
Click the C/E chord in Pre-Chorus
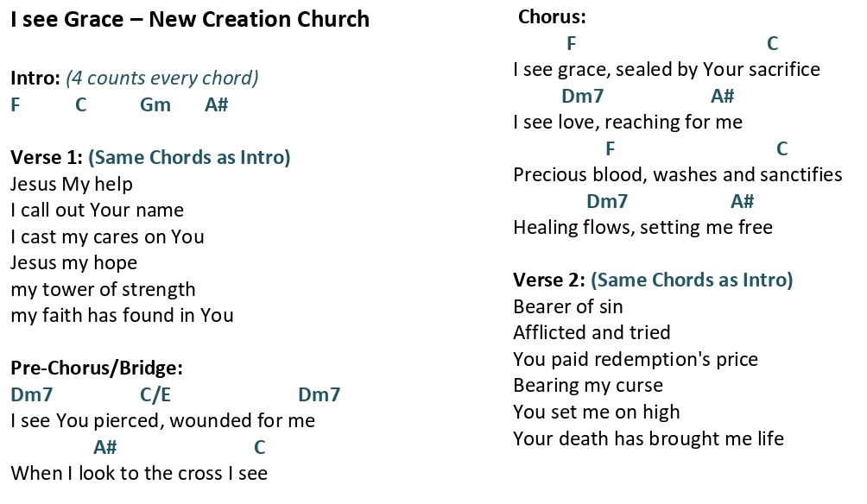click(x=155, y=394)
